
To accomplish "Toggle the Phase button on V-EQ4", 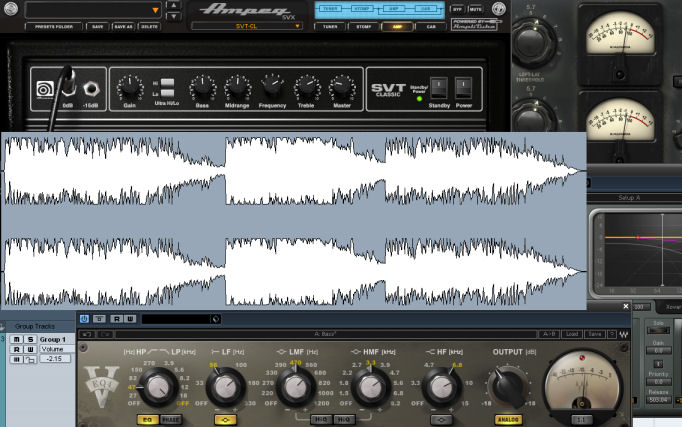I will point(170,420).
